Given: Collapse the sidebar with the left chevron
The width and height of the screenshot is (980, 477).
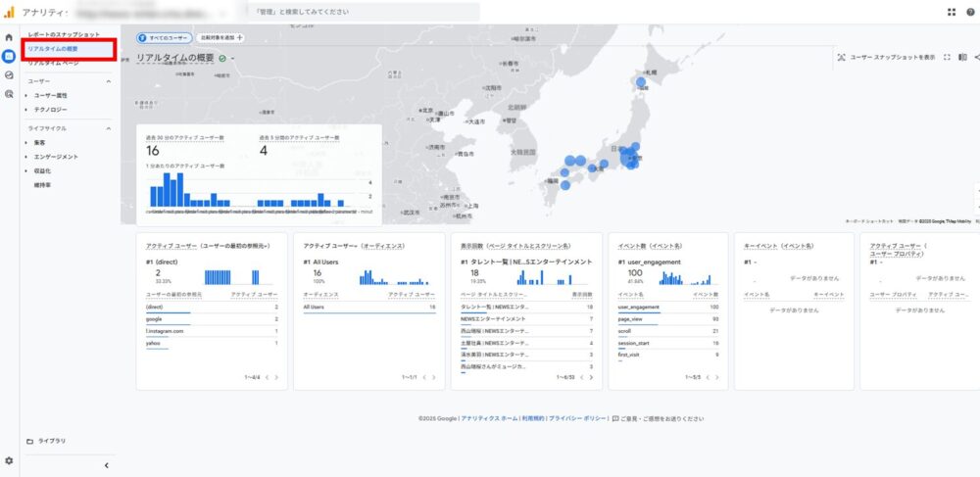Looking at the screenshot, I should (106, 465).
